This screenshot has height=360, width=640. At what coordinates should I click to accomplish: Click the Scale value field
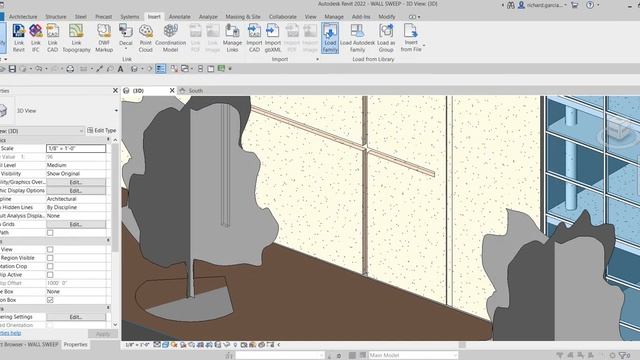pyautogui.click(x=76, y=148)
